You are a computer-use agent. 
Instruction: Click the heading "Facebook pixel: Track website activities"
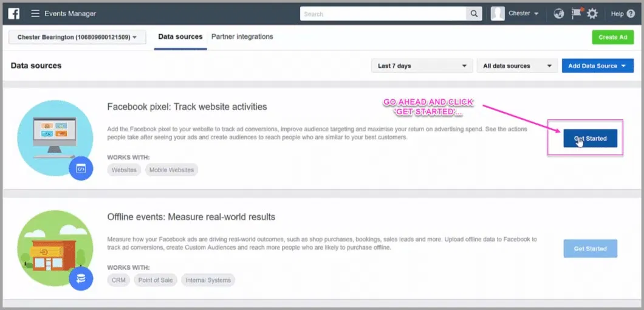(x=187, y=107)
